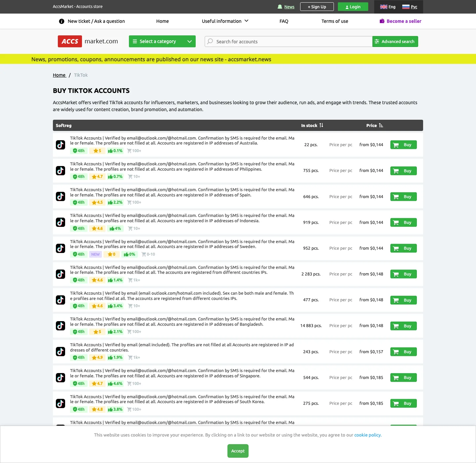The width and height of the screenshot is (476, 463).
Task: Click the NEW badge on Sweden row
Action: click(x=96, y=254)
